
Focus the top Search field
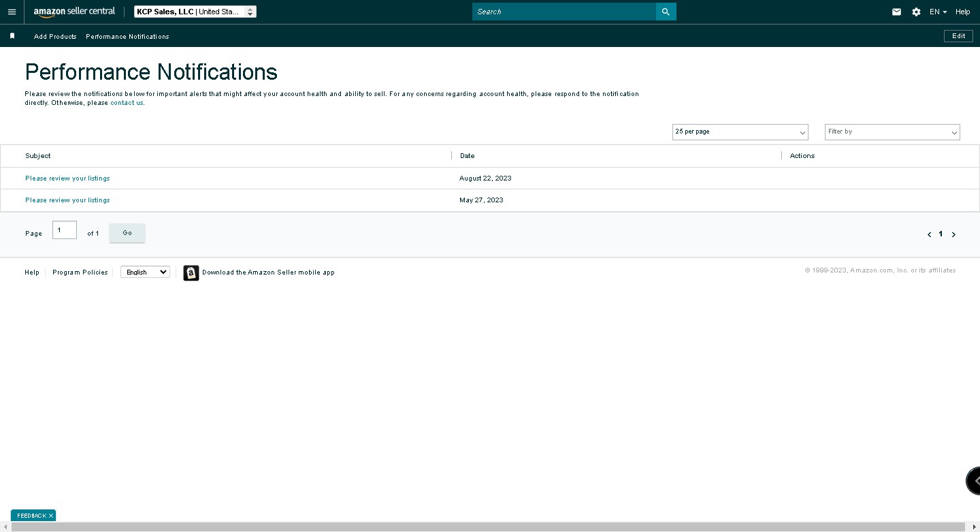point(564,12)
